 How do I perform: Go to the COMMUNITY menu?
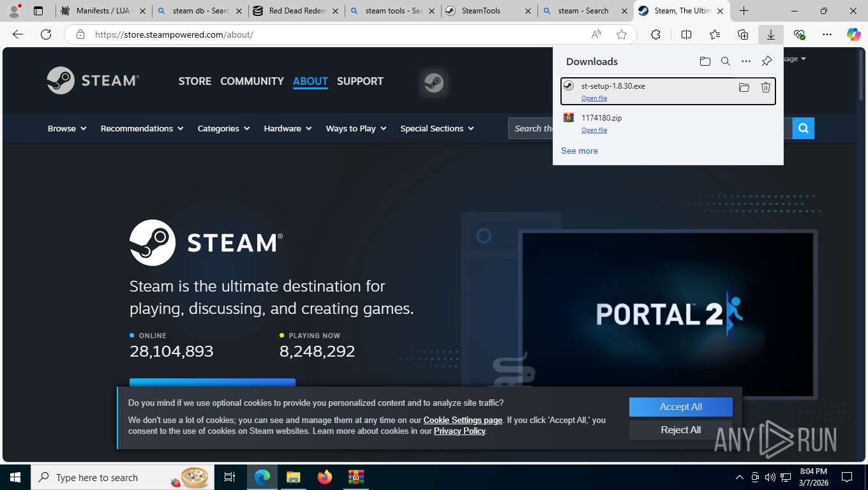pos(252,81)
